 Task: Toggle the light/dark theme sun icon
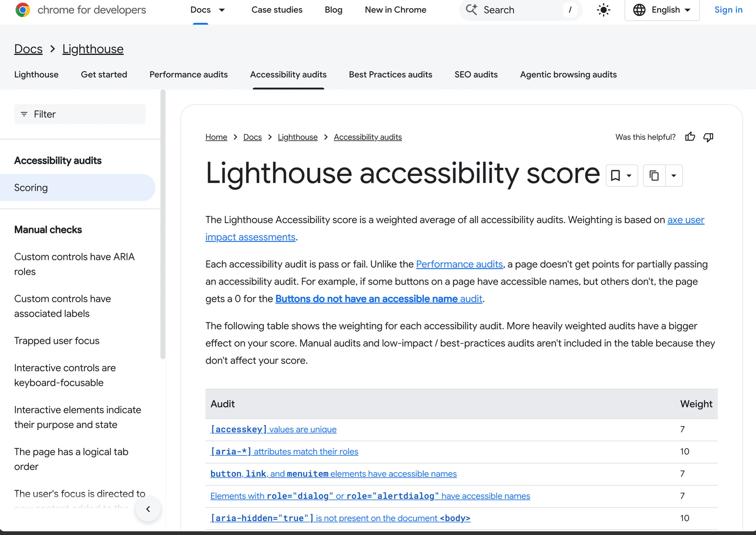click(x=603, y=10)
